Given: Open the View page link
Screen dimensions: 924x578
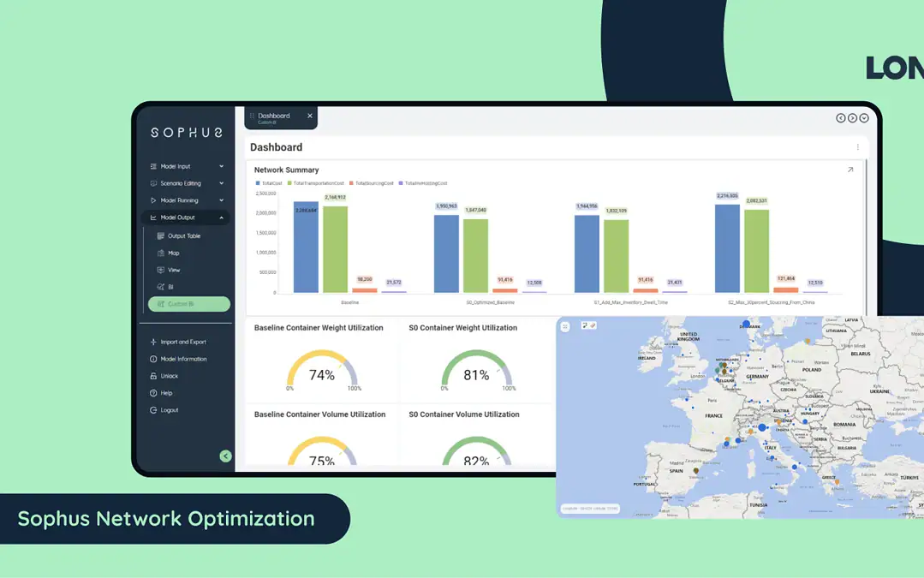Looking at the screenshot, I should pos(174,270).
